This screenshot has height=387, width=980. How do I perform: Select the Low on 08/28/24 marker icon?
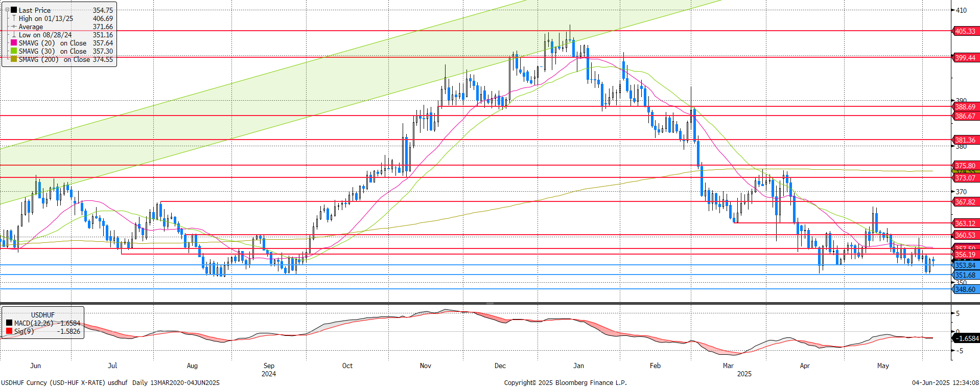(14, 35)
